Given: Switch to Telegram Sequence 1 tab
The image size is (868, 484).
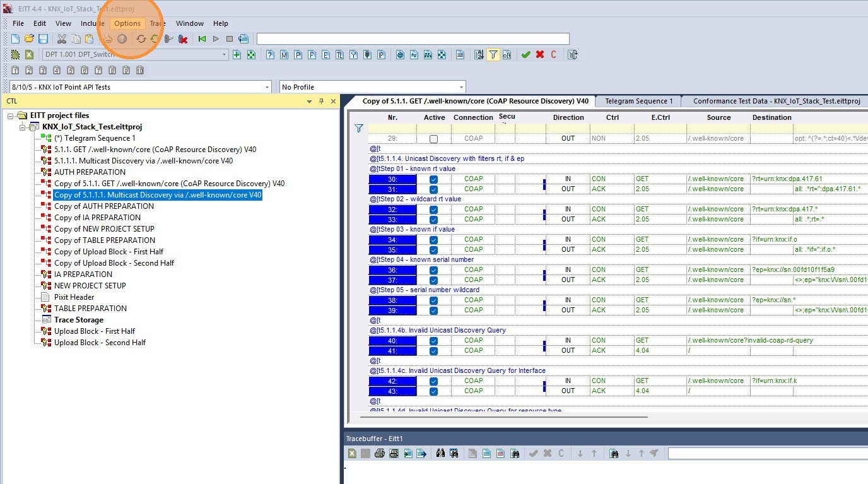Looking at the screenshot, I should coord(638,101).
